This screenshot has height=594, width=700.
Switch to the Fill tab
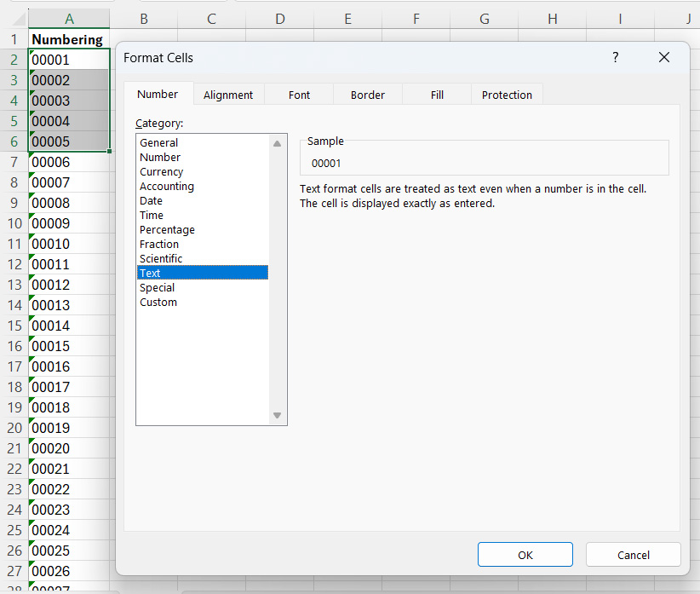click(437, 95)
